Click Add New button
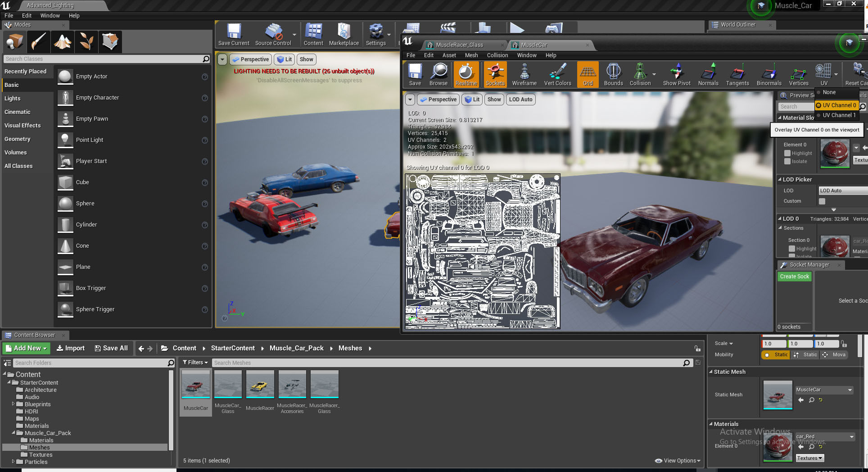Screen dimensions: 868x472 (27, 348)
